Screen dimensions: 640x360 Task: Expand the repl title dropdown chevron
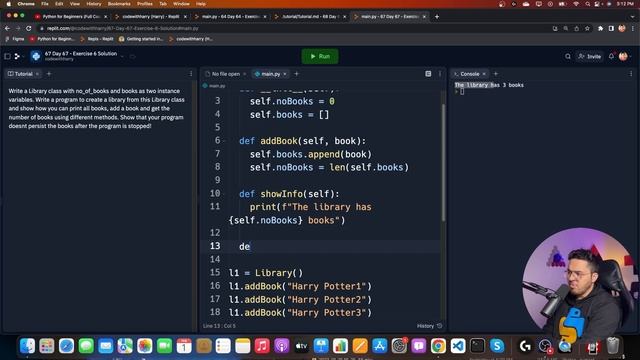click(122, 56)
